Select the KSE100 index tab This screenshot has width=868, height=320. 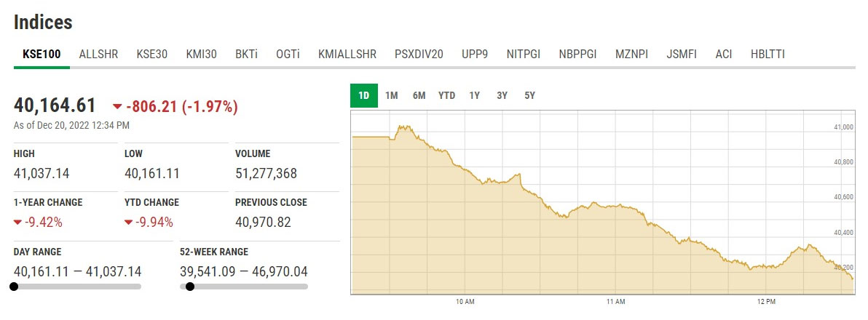[42, 55]
